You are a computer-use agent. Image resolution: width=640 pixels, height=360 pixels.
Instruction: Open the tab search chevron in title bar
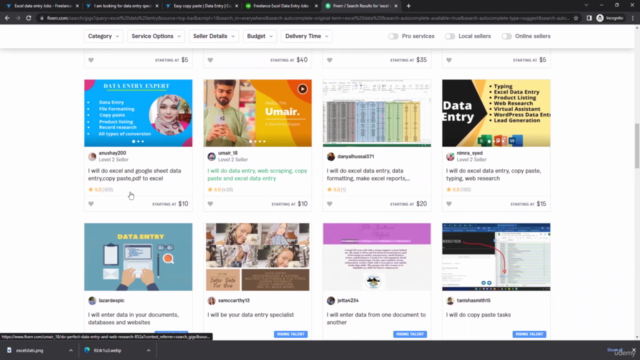point(586,5)
